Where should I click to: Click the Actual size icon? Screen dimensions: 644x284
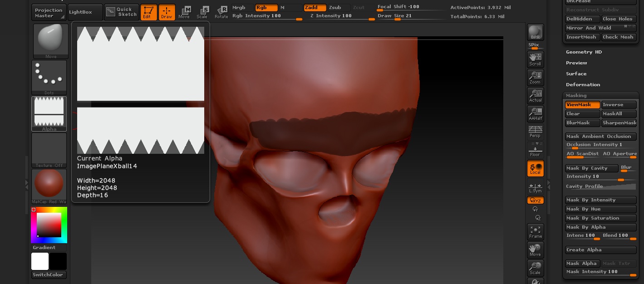point(535,95)
